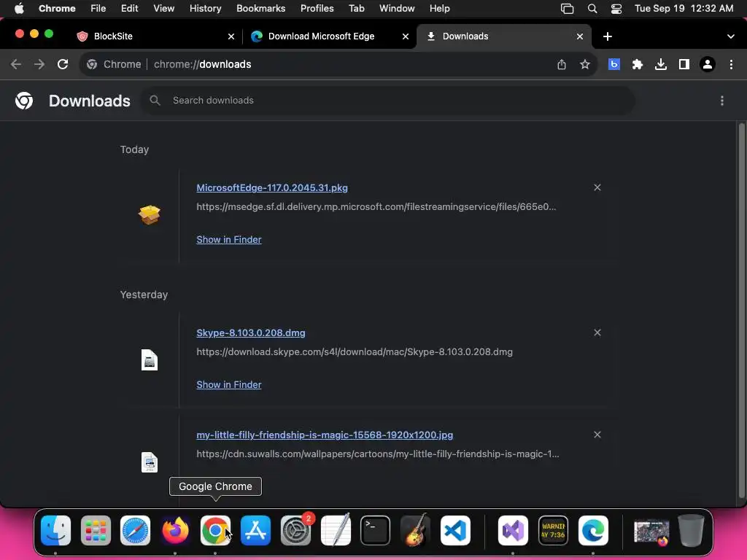Close the Download Microsoft Edge tab
747x560 pixels.
click(x=406, y=36)
